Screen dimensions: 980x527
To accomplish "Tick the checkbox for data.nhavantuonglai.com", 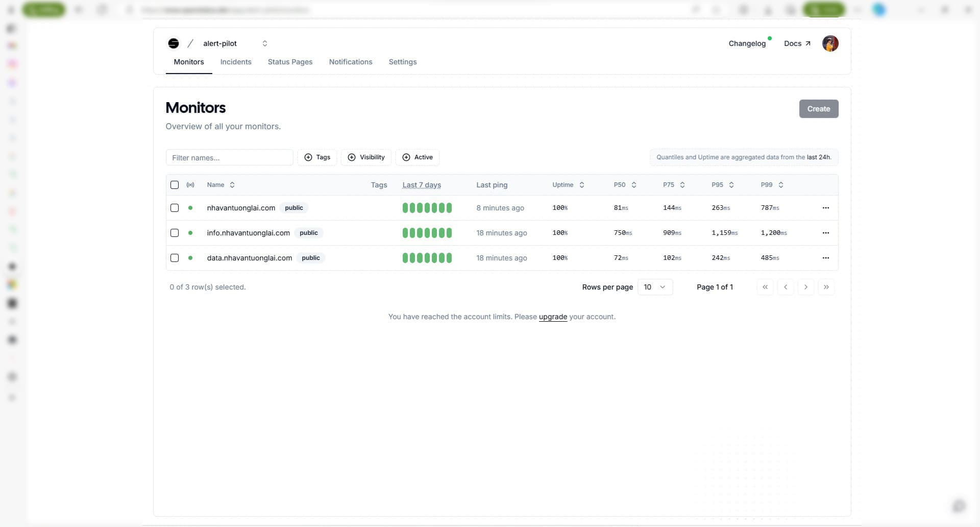I will coord(175,258).
